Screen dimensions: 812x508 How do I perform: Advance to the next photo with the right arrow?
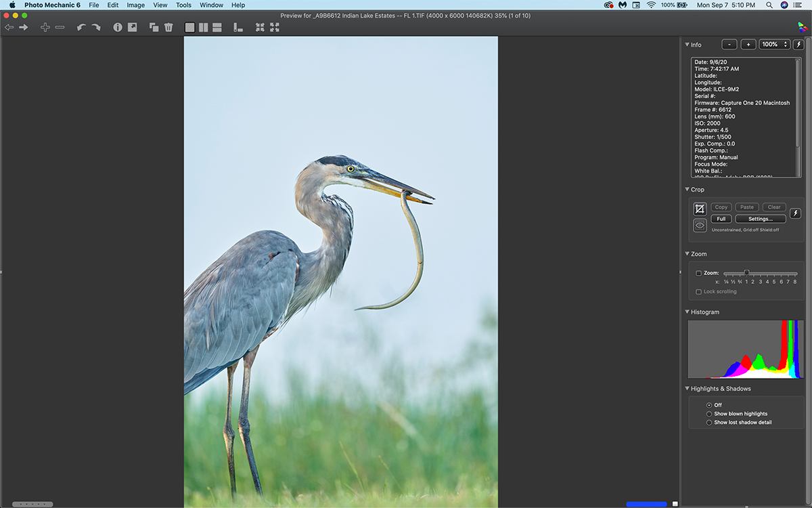(x=24, y=27)
